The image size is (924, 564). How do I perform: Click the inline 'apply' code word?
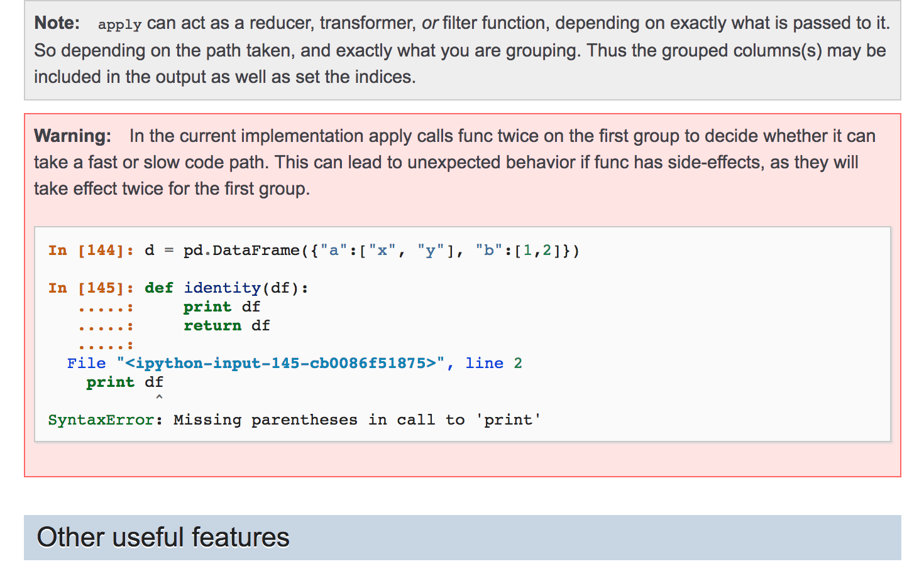click(x=119, y=24)
